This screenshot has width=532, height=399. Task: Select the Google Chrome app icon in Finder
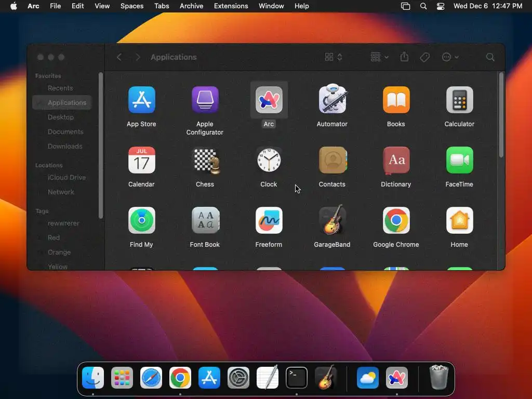[x=396, y=220]
